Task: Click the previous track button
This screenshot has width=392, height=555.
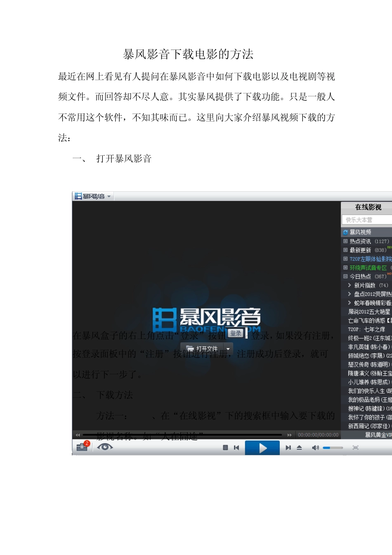Action: point(236,448)
